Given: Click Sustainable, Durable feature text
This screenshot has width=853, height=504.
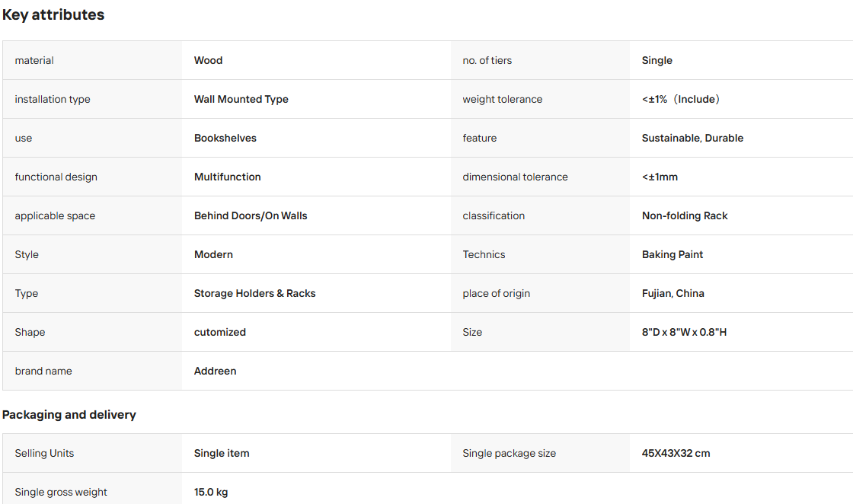Looking at the screenshot, I should tap(692, 138).
